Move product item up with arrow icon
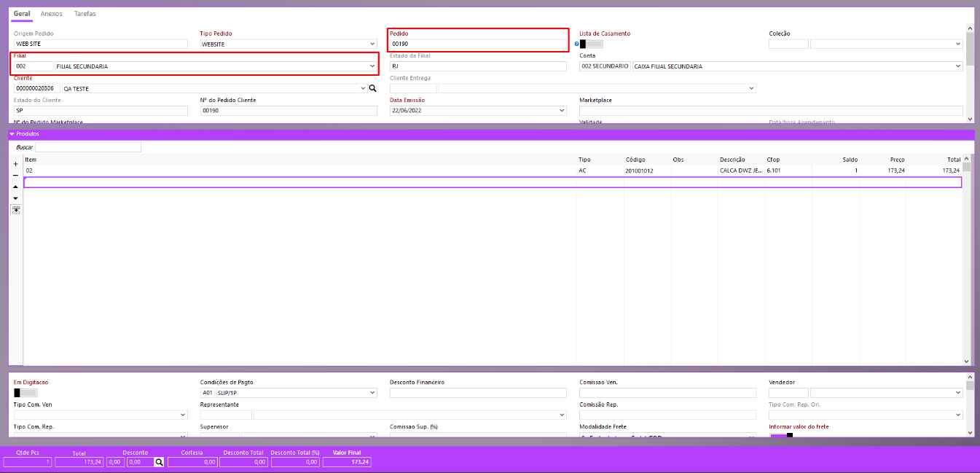This screenshot has width=980, height=473. (16, 187)
